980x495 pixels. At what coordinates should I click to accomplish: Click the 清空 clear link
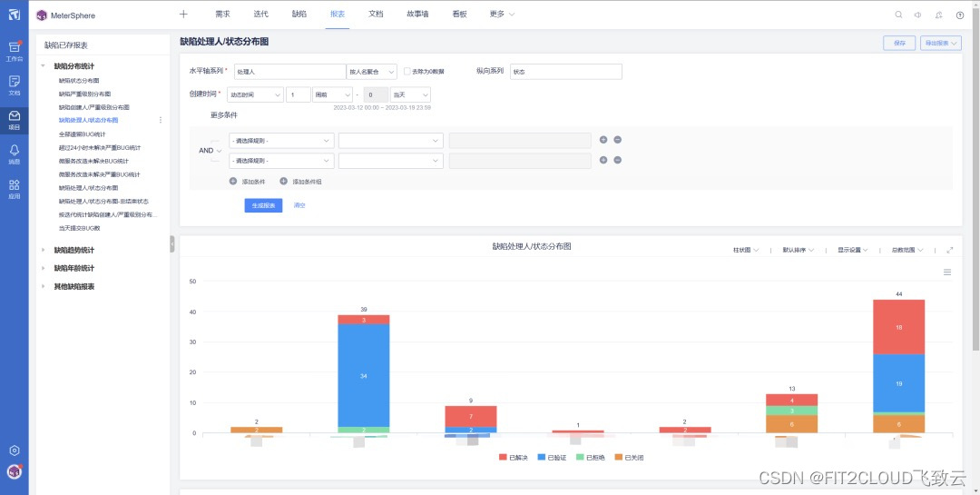coord(299,205)
